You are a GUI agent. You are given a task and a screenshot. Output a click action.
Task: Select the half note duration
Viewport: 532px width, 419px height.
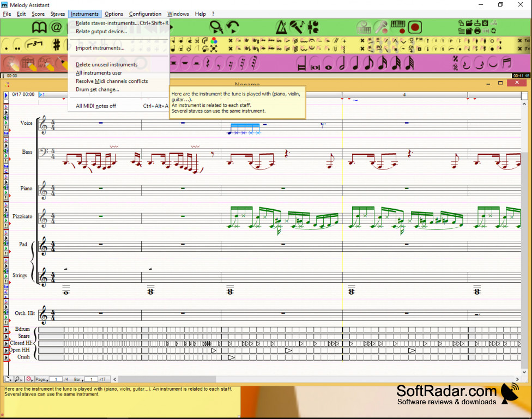342,63
